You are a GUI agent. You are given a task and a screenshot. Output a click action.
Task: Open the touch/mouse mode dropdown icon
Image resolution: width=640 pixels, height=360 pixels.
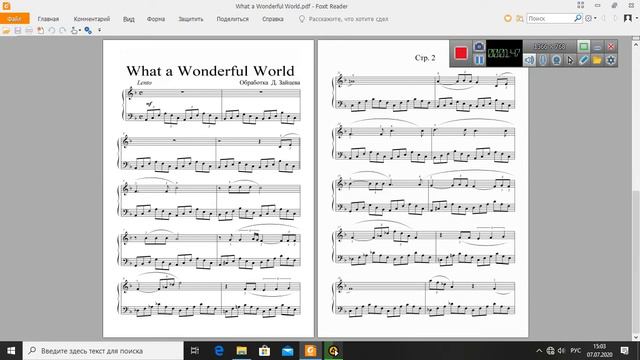click(76, 30)
